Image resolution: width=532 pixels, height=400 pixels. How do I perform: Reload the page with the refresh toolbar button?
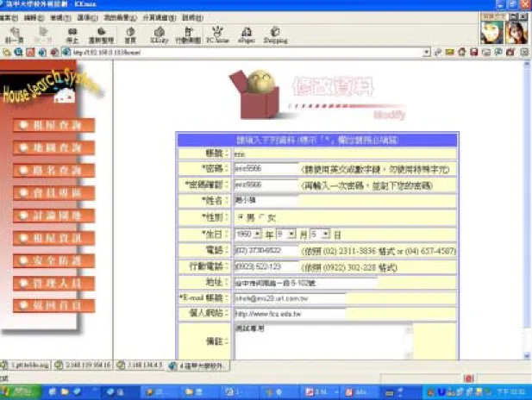[x=101, y=35]
